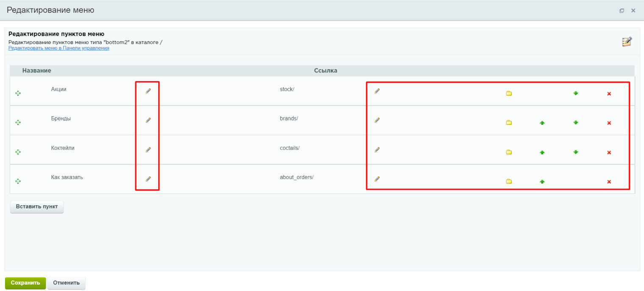Image resolution: width=644 pixels, height=291 pixels.
Task: Move Бренды item up with green arrow
Action: coord(542,123)
